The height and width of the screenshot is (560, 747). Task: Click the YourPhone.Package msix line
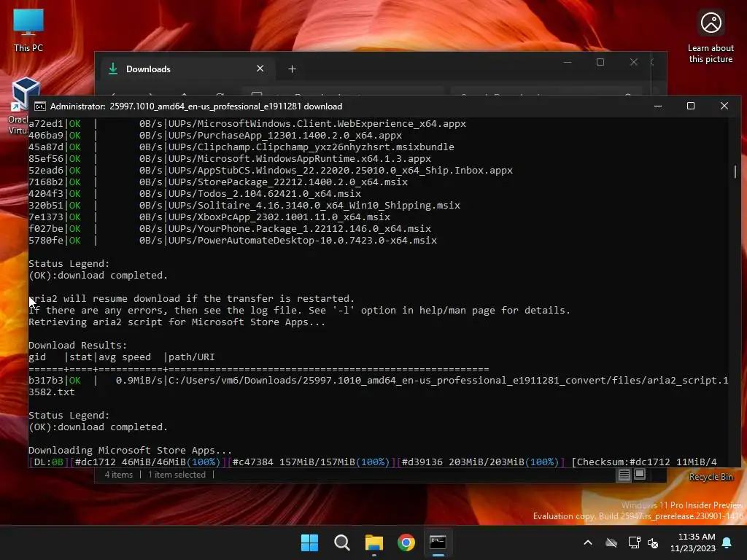pos(230,228)
